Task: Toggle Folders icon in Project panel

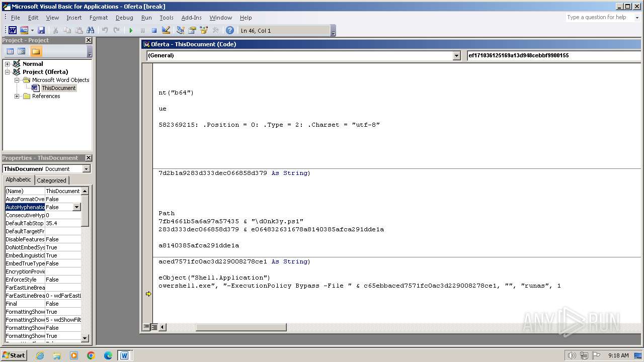Action: (x=36, y=51)
